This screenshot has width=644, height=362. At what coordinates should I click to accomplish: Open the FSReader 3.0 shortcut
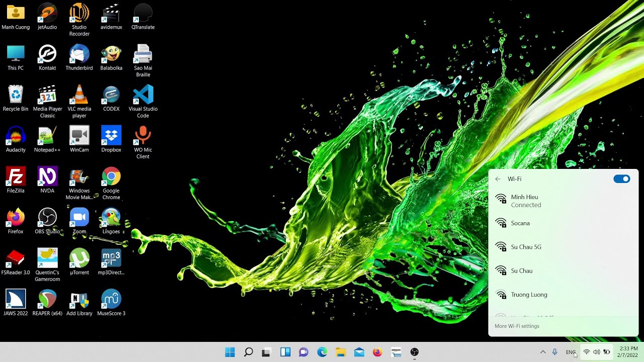tap(16, 262)
